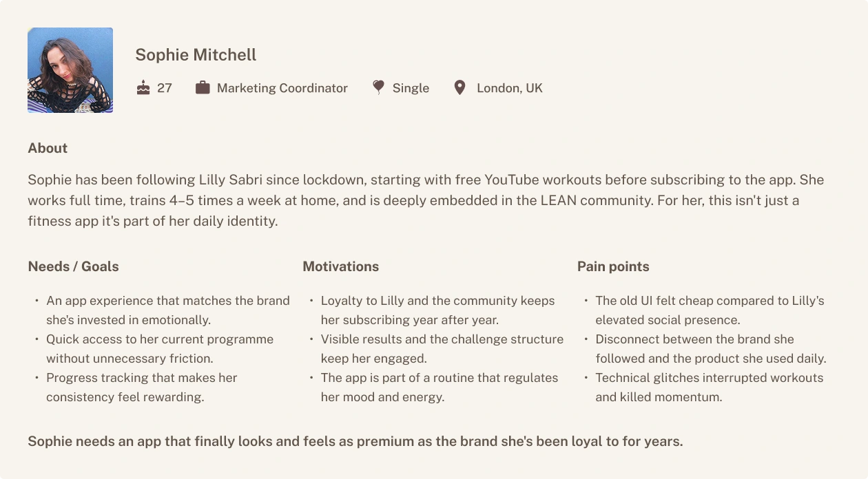Click the Motivations column heading

(x=340, y=266)
